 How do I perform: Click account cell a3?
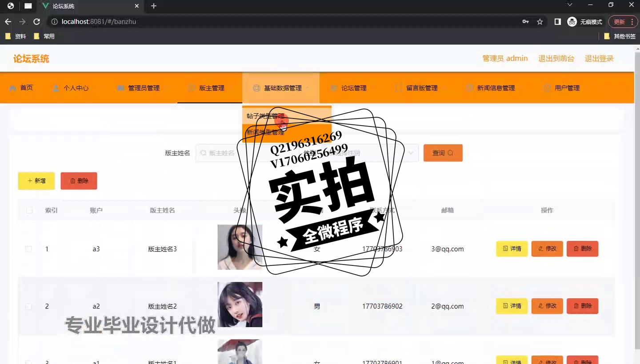pyautogui.click(x=96, y=249)
